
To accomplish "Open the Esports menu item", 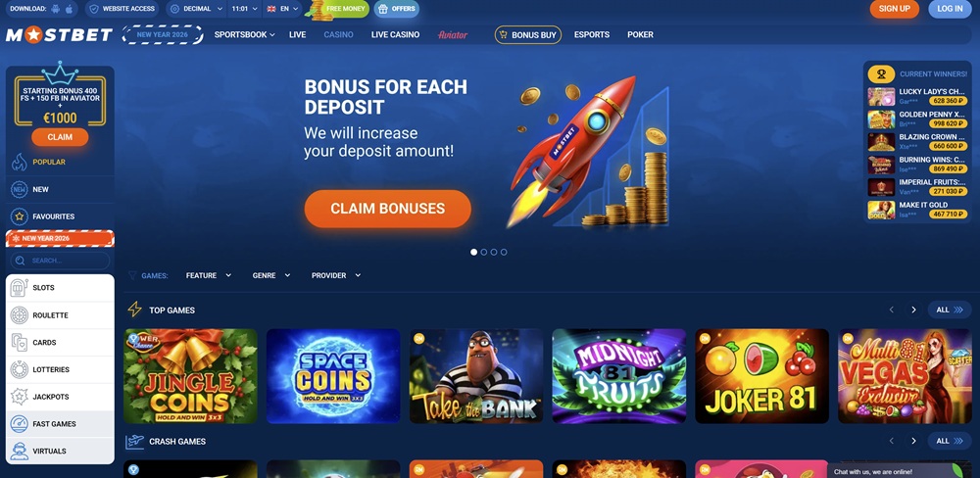I will [x=592, y=35].
